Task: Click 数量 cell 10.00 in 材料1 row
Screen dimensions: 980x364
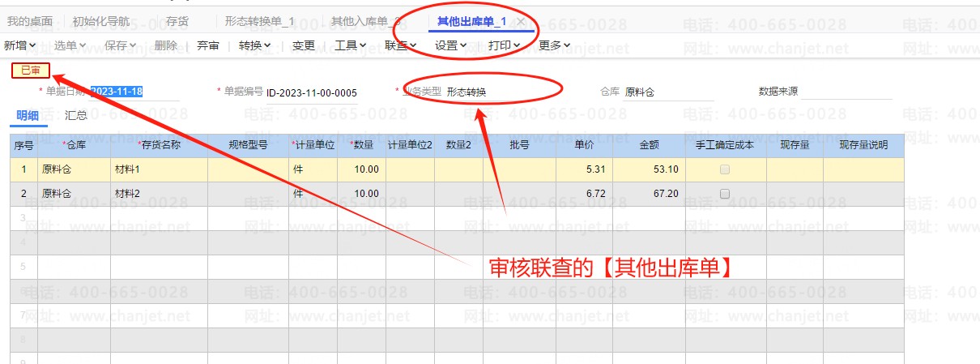Action: (361, 169)
